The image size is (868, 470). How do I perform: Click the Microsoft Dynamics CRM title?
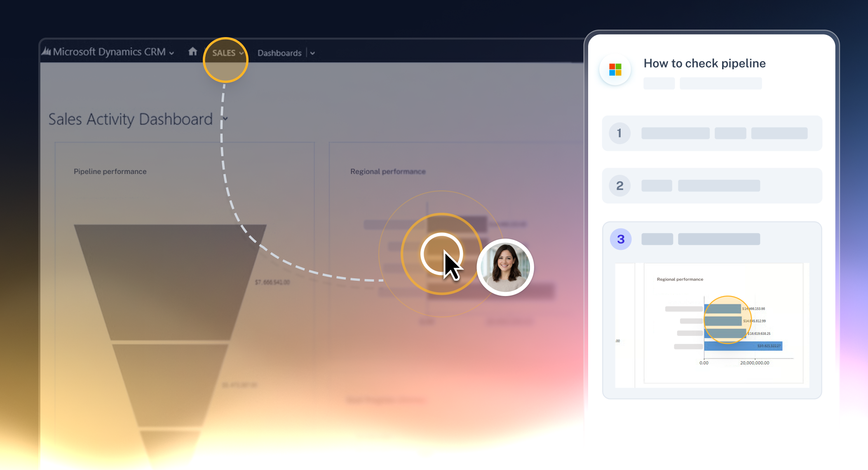coord(109,52)
